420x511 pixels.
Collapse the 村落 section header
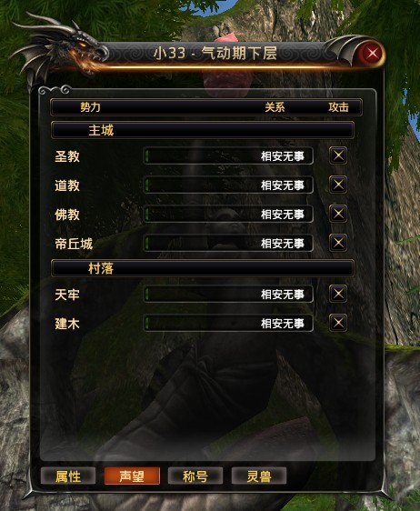(x=203, y=268)
